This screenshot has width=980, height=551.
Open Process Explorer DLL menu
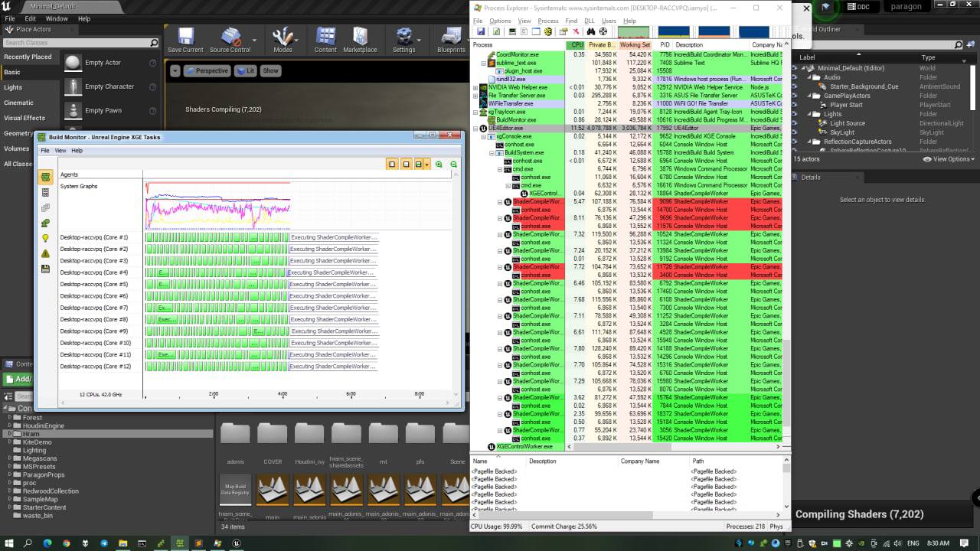coord(590,21)
